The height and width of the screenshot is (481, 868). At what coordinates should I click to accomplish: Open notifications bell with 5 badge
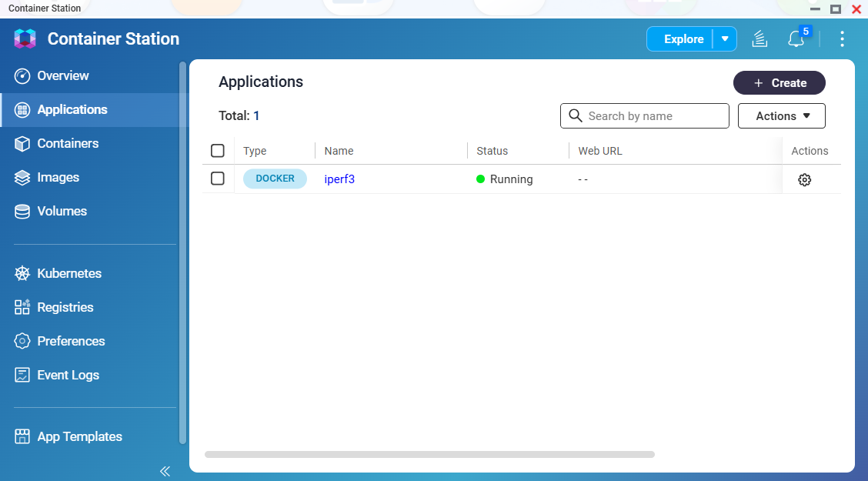tap(796, 38)
